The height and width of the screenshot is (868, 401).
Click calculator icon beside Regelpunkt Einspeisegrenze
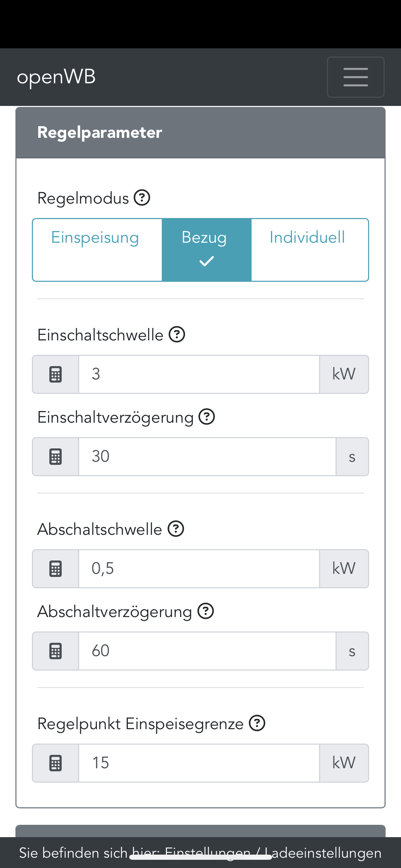pyautogui.click(x=56, y=763)
